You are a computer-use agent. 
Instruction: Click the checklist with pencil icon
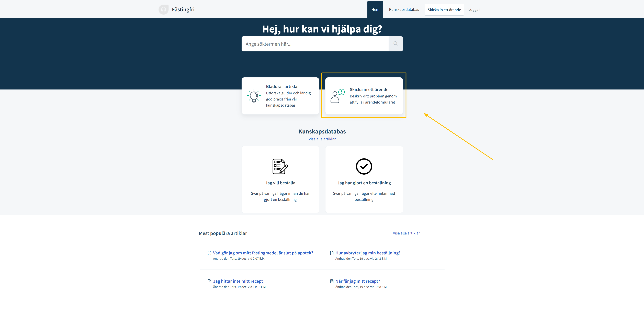[280, 166]
